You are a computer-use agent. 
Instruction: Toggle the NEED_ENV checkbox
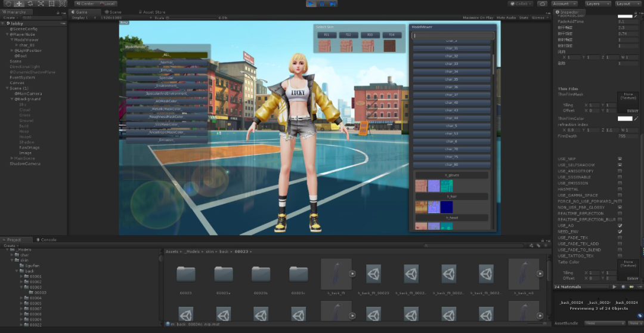point(620,232)
